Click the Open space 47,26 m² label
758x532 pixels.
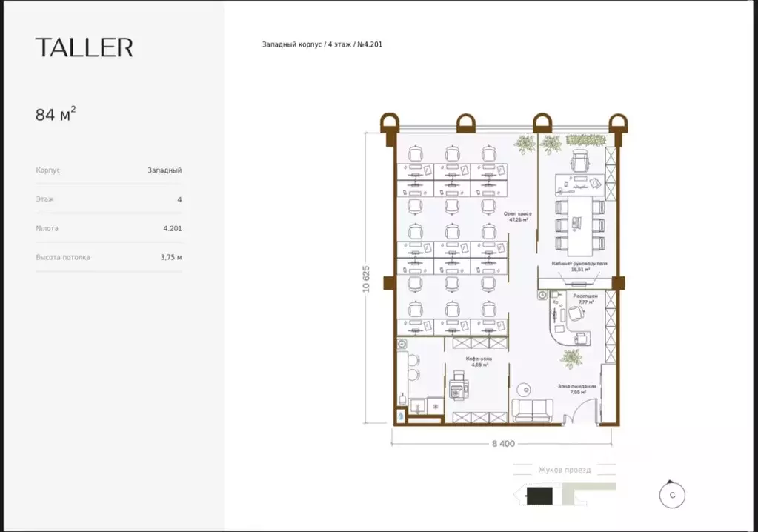[519, 216]
